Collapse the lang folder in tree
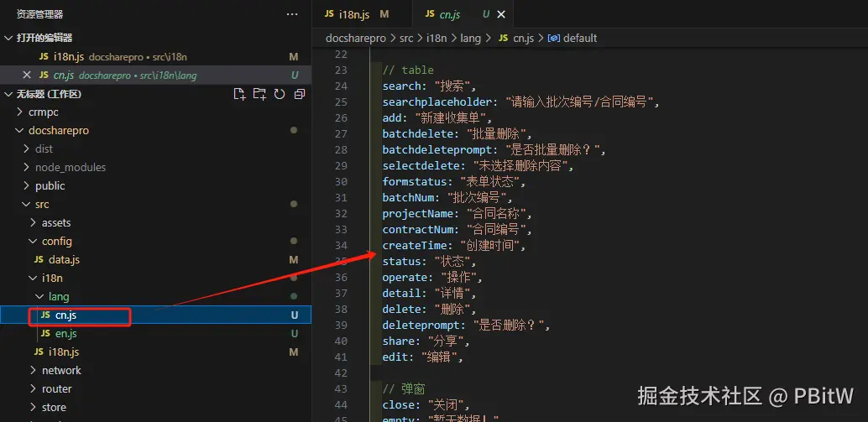The width and height of the screenshot is (868, 422). pos(39,296)
